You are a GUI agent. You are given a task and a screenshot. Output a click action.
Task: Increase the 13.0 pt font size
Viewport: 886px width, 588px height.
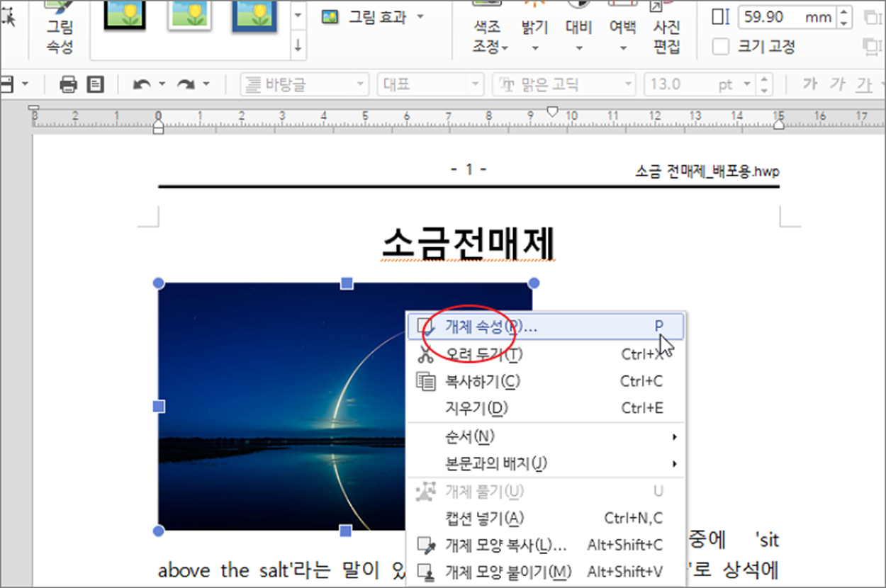pos(763,80)
